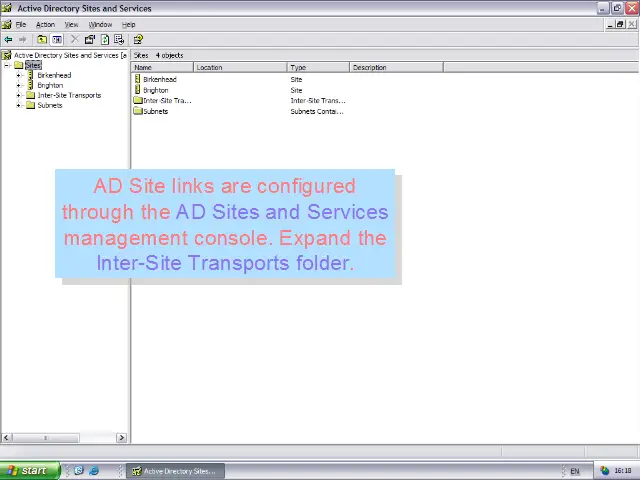
Task: Click the Refresh toolbar icon
Action: [x=105, y=39]
